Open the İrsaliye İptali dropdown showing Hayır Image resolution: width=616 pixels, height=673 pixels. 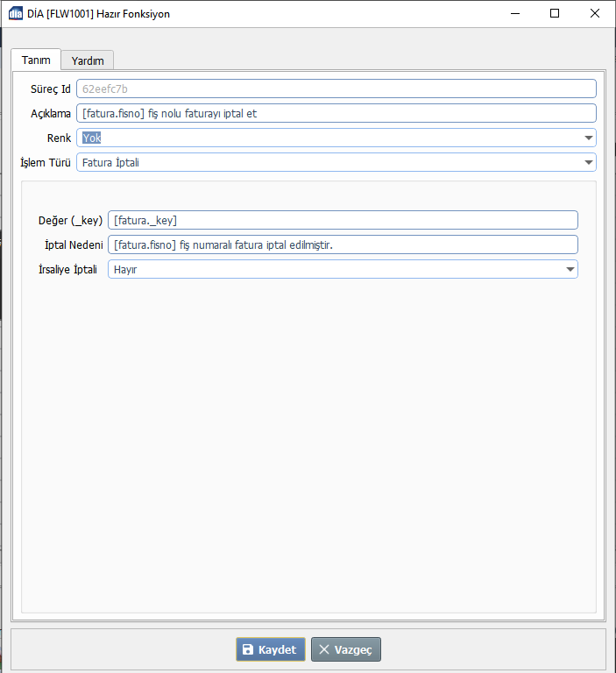[343, 270]
